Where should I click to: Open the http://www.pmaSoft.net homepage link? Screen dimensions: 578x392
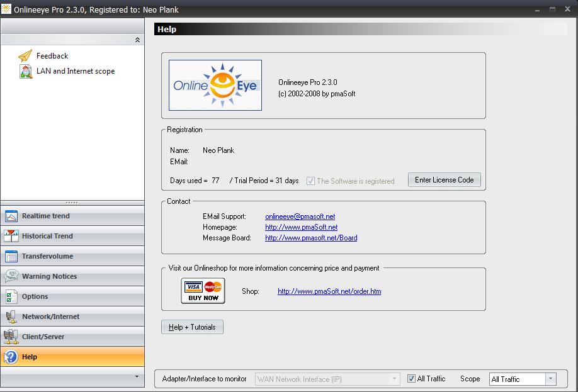pyautogui.click(x=301, y=227)
